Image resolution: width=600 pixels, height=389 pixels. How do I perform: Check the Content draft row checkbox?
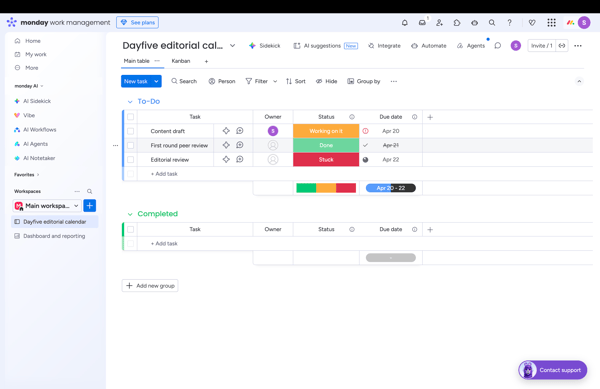click(x=130, y=131)
